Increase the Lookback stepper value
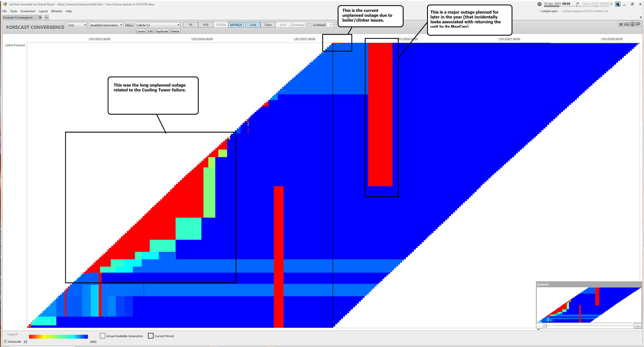Screen dimensions: 644x347 334,24
